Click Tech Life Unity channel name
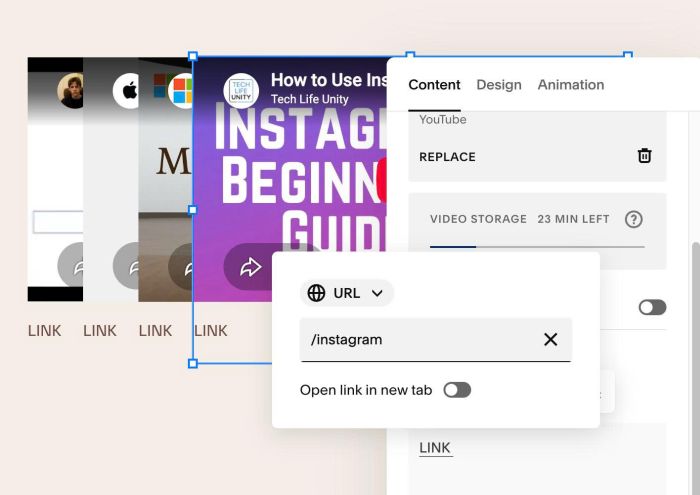700x495 pixels. 309,99
